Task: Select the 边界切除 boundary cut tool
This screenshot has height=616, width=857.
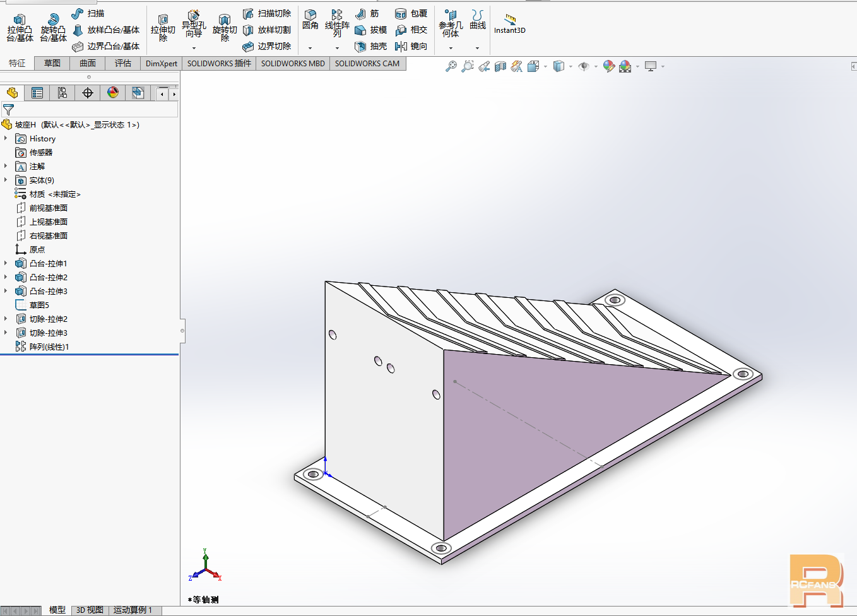Action: [x=267, y=46]
